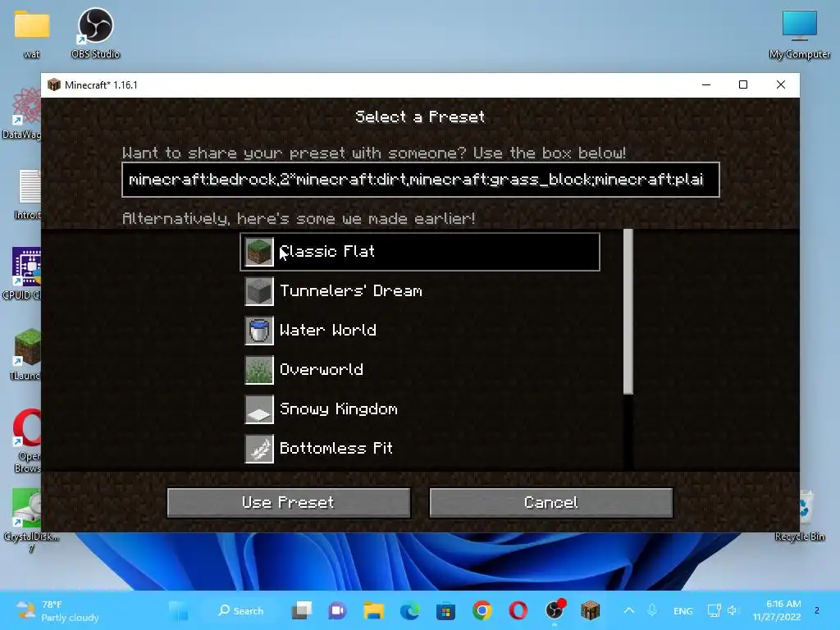Click the volume speaker tray icon
This screenshot has width=840, height=630.
pos(733,610)
